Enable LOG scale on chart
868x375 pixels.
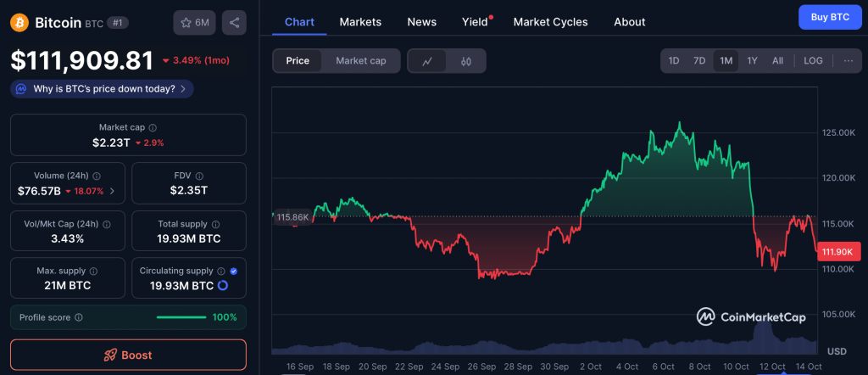click(813, 61)
